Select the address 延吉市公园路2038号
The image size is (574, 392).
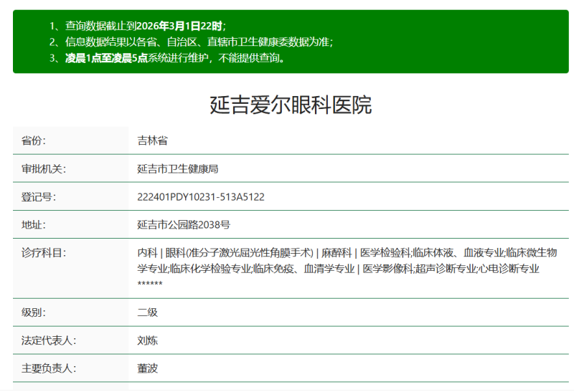184,224
